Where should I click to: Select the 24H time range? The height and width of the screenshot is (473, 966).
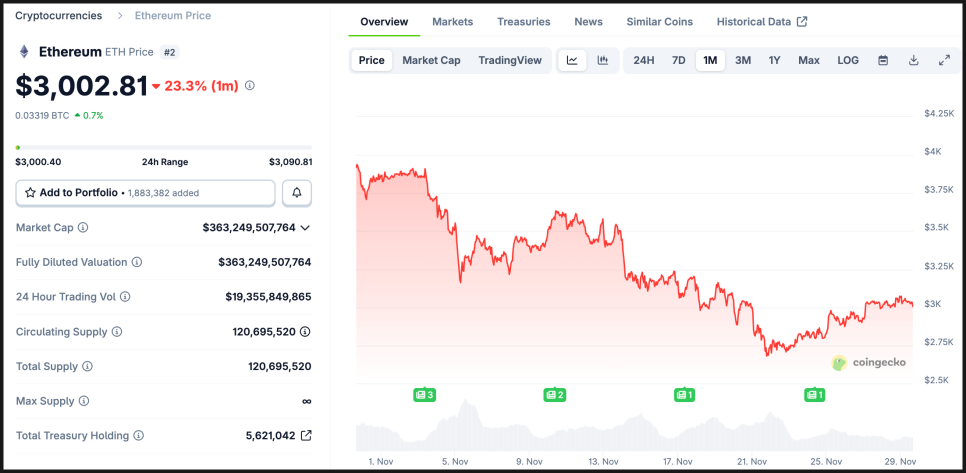pyautogui.click(x=644, y=60)
